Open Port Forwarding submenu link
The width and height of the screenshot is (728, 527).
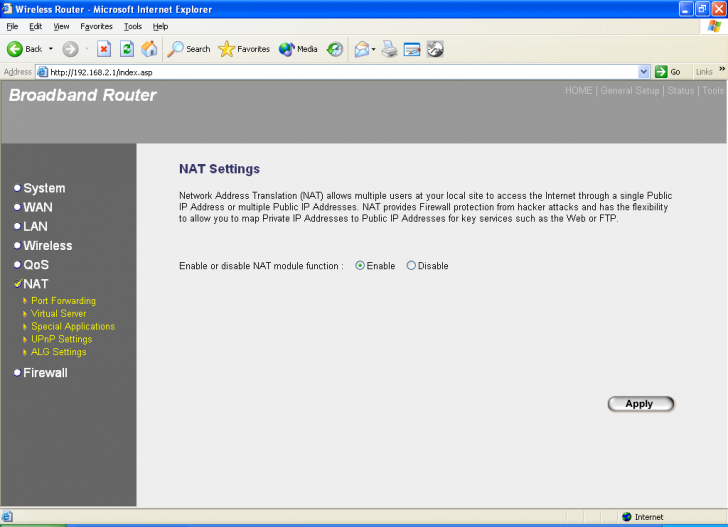coord(63,301)
